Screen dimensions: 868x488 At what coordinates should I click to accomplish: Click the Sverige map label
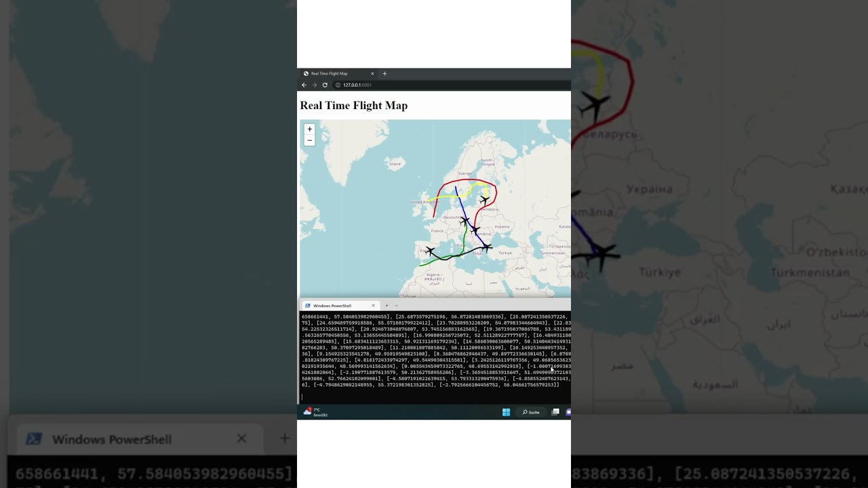click(465, 174)
